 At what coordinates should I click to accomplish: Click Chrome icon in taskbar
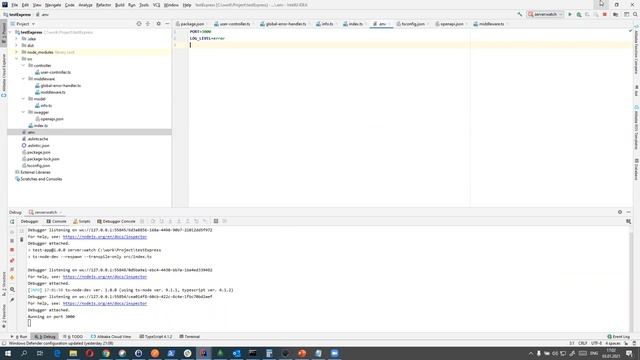106,353
